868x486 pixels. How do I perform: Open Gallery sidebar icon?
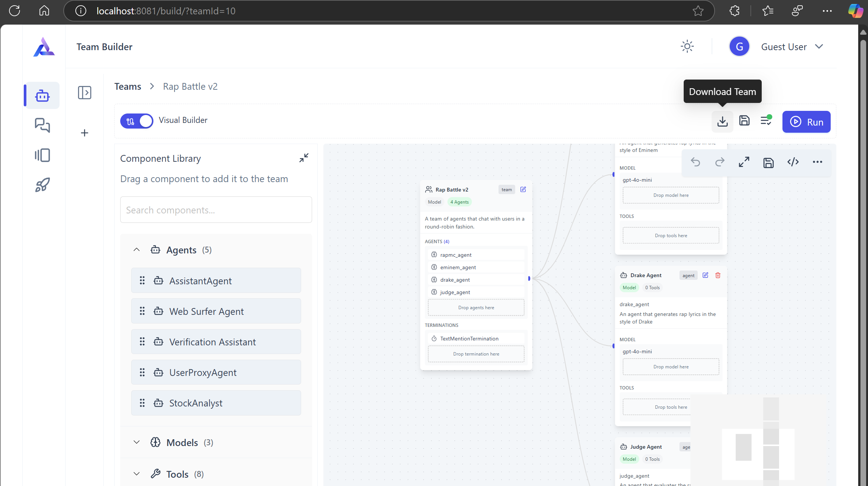[x=42, y=155]
